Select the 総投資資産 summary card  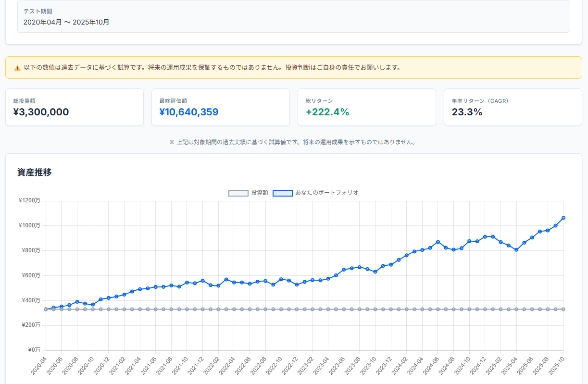point(75,107)
